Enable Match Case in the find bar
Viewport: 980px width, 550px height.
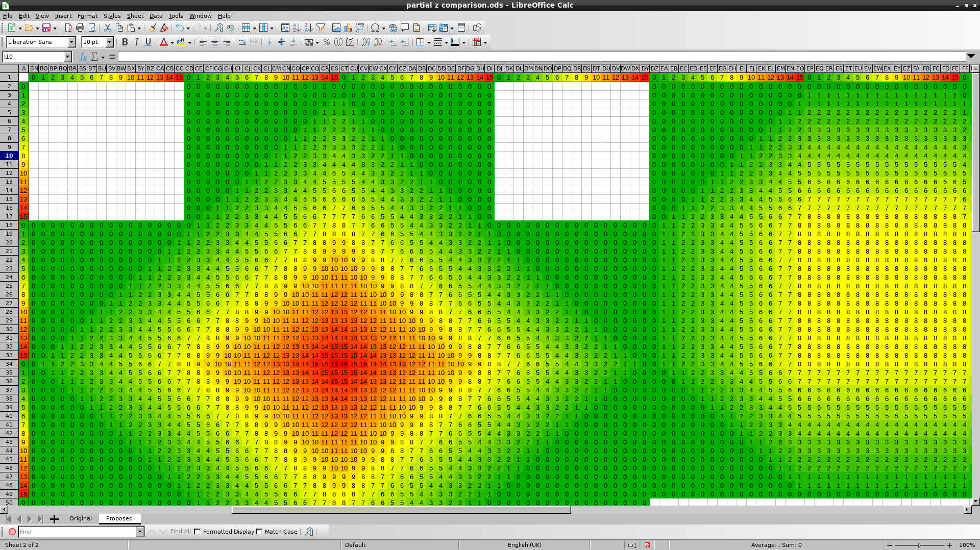point(259,532)
